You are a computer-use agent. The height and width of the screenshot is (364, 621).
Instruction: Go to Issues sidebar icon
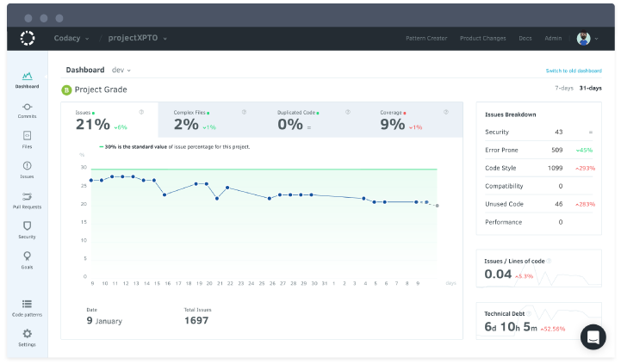click(x=27, y=169)
